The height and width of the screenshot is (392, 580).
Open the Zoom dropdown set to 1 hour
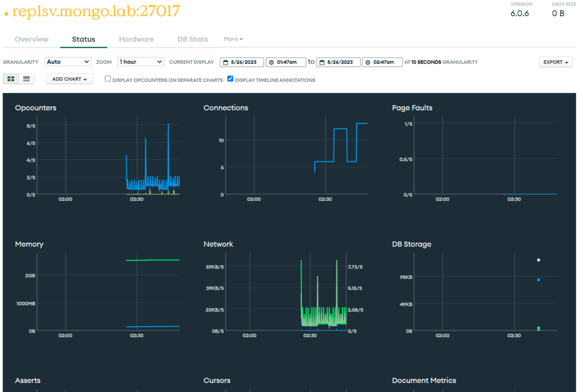click(x=140, y=62)
